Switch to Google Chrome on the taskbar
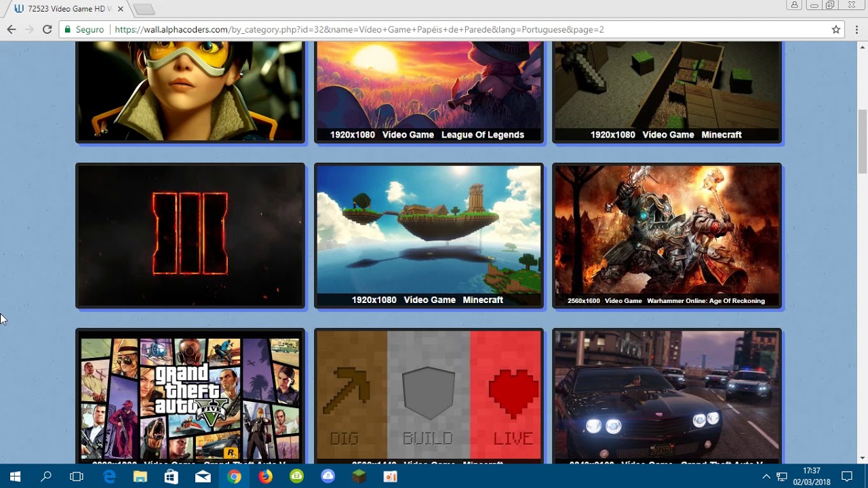868x488 pixels. pos(234,476)
